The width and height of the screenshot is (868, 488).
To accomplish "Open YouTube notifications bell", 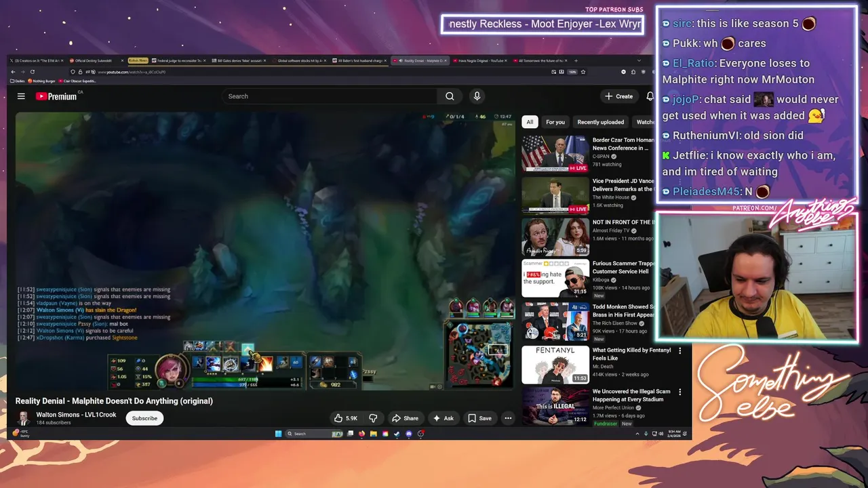I will (x=650, y=96).
